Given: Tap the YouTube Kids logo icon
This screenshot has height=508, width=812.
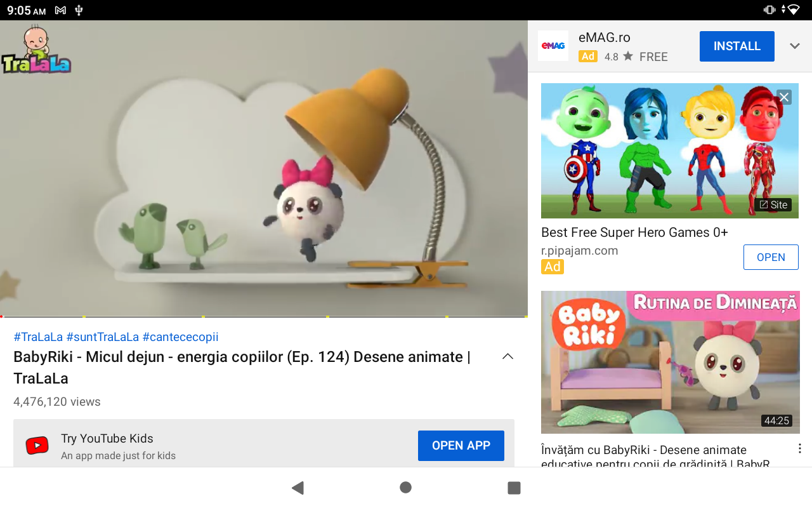Looking at the screenshot, I should pyautogui.click(x=37, y=446).
